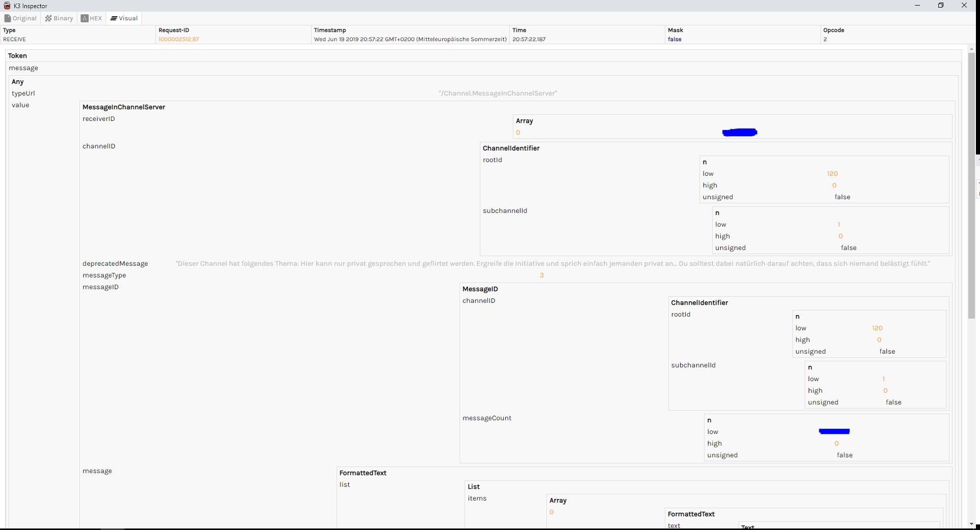The height and width of the screenshot is (530, 980).
Task: Click the Original tab's document icon
Action: coord(8,18)
